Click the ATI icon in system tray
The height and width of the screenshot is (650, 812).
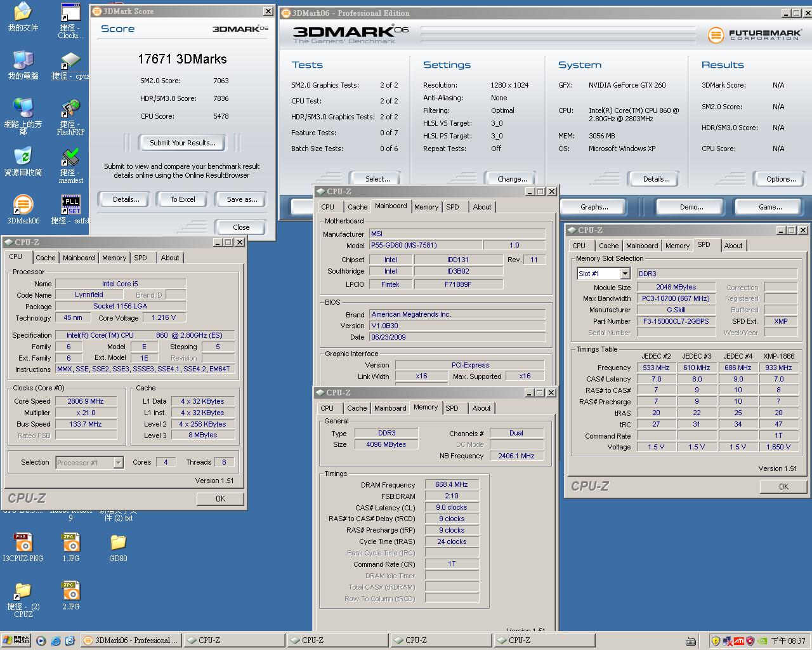pos(739,641)
